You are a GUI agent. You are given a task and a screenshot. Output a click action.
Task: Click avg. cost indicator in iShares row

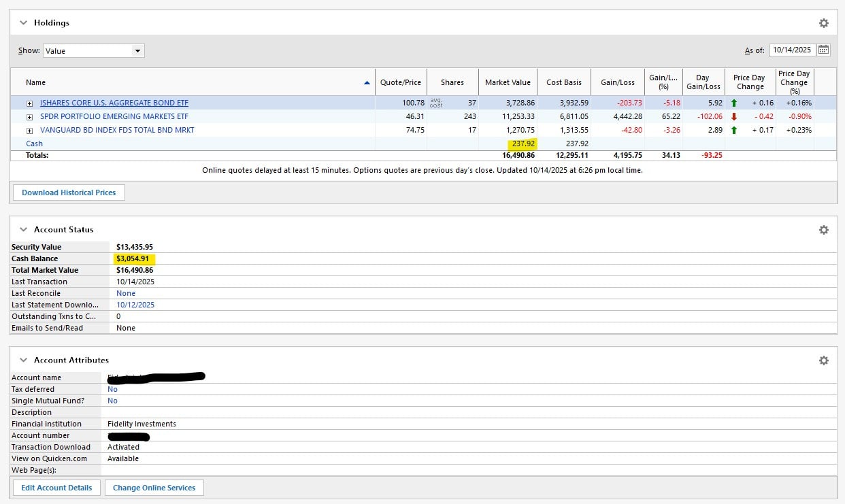(436, 103)
